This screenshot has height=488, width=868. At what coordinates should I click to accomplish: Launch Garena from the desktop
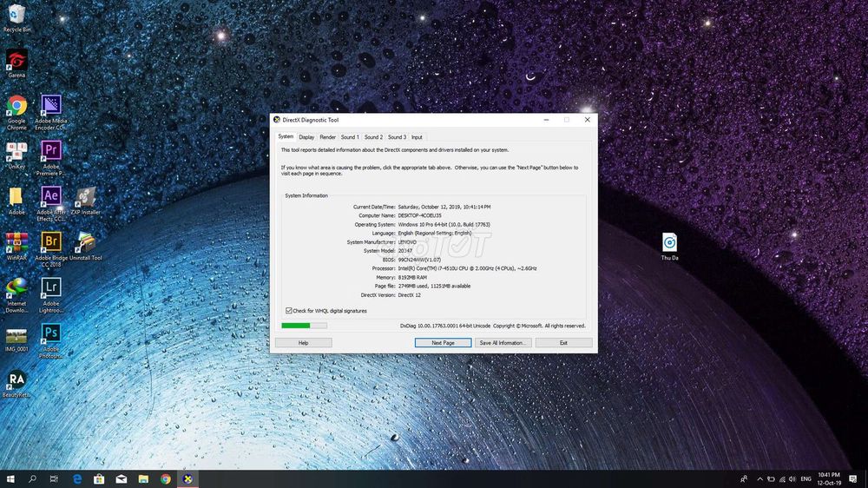pyautogui.click(x=16, y=63)
